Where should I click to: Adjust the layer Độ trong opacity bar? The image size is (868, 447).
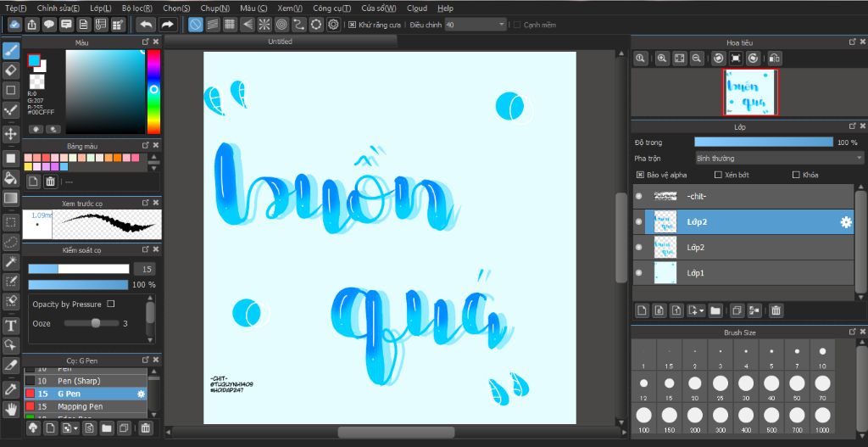click(x=764, y=142)
